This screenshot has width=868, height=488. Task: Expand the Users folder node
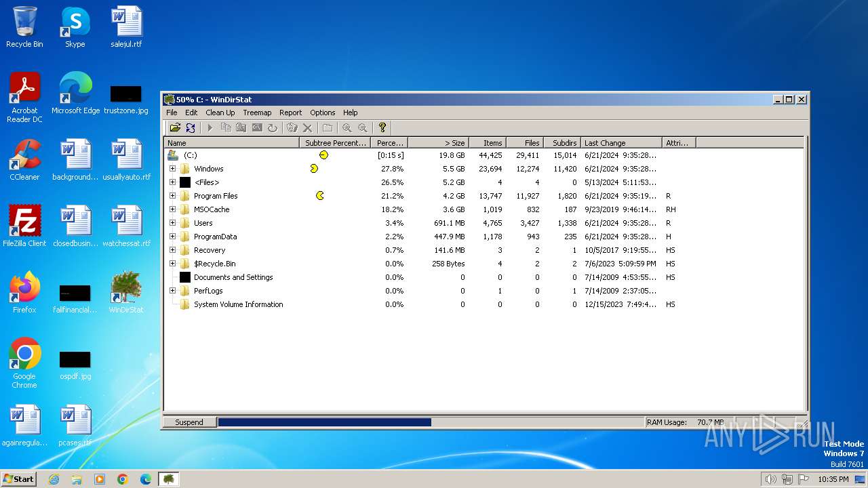172,223
